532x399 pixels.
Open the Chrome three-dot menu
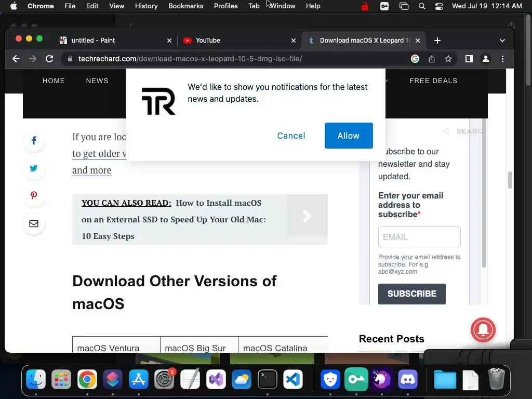coord(502,59)
